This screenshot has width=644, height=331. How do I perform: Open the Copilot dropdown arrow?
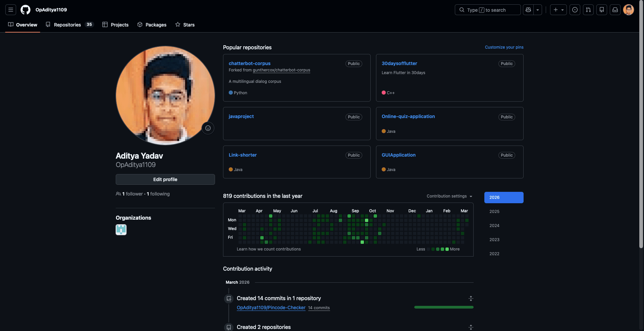(538, 10)
